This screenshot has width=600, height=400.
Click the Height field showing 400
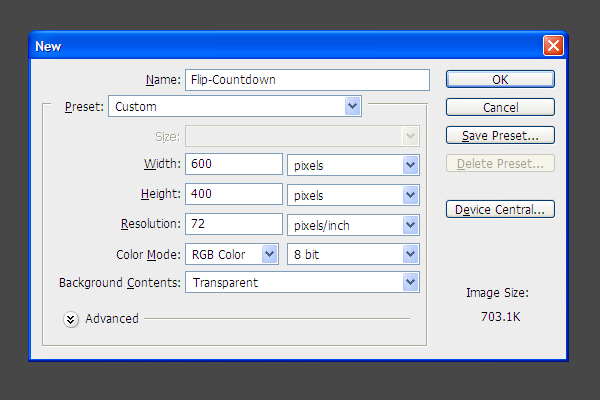234,194
